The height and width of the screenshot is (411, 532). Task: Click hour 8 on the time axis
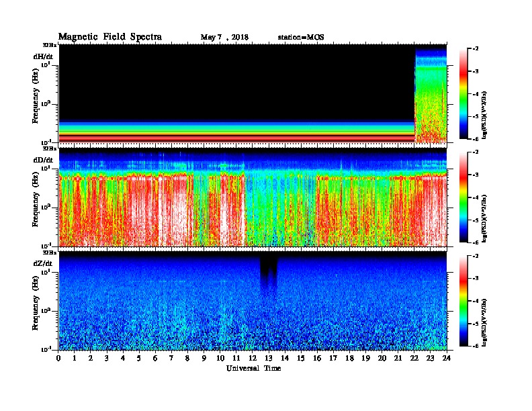click(188, 358)
